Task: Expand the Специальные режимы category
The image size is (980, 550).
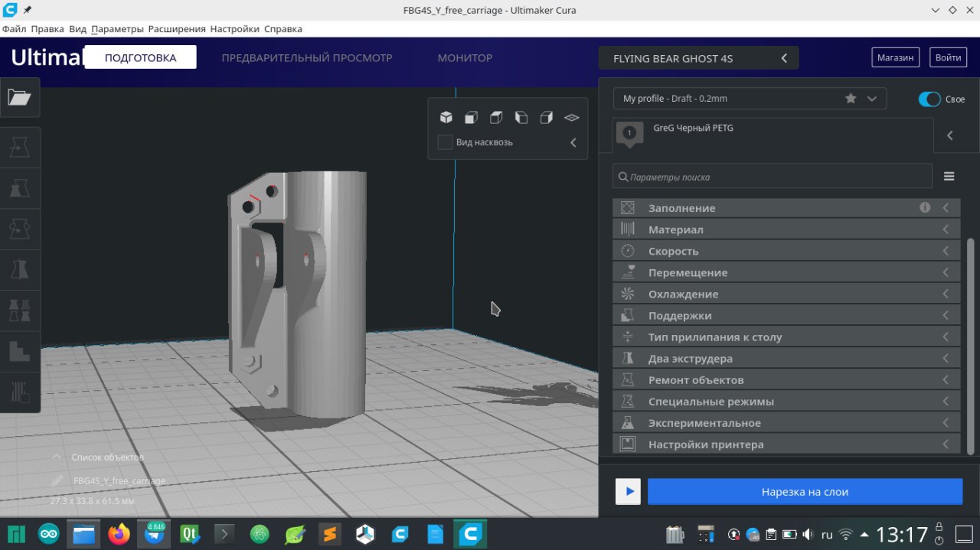Action: 786,401
